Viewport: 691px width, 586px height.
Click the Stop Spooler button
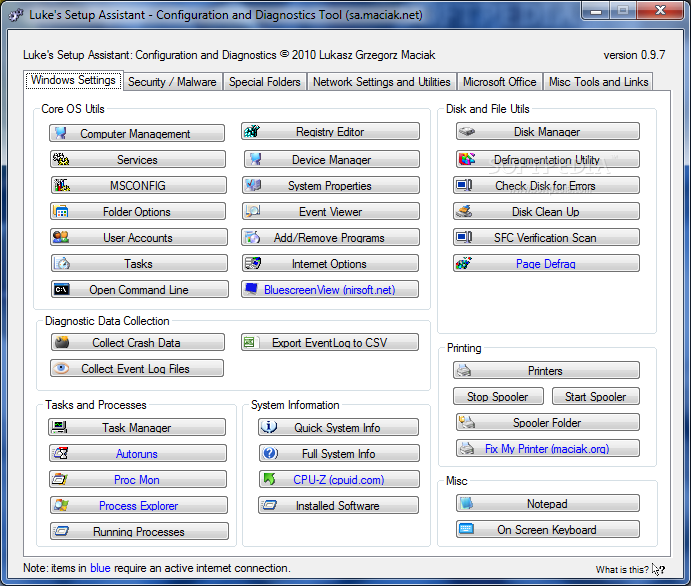498,396
